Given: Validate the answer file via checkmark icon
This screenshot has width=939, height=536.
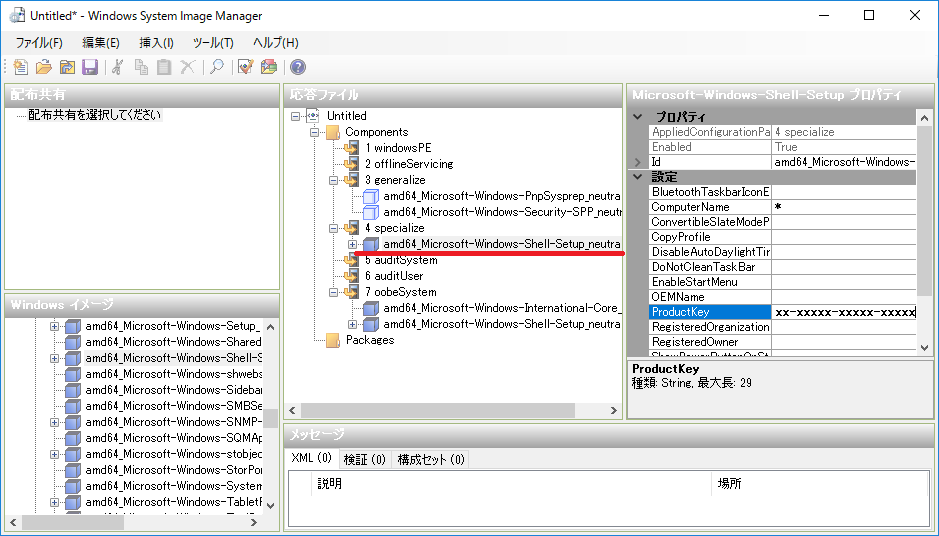Looking at the screenshot, I should pyautogui.click(x=246, y=67).
